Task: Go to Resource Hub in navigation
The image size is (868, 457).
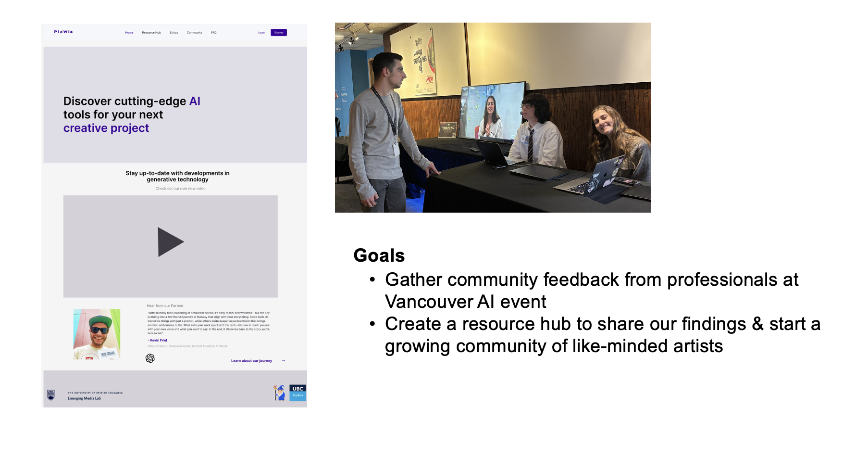Action: pyautogui.click(x=151, y=33)
